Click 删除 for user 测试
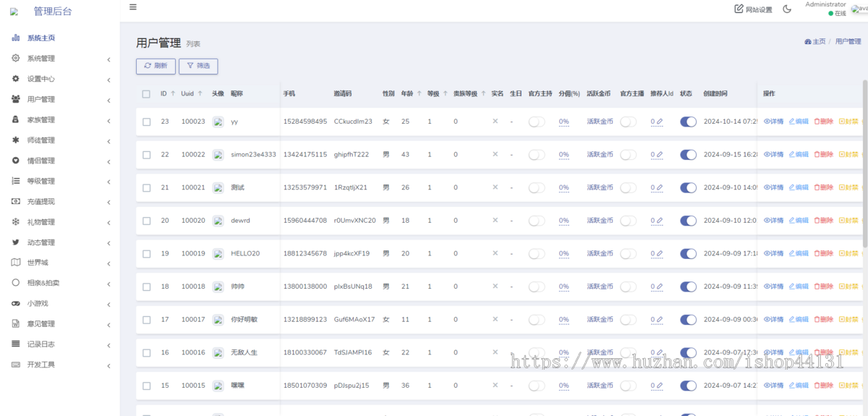The height and width of the screenshot is (416, 868). (x=823, y=187)
